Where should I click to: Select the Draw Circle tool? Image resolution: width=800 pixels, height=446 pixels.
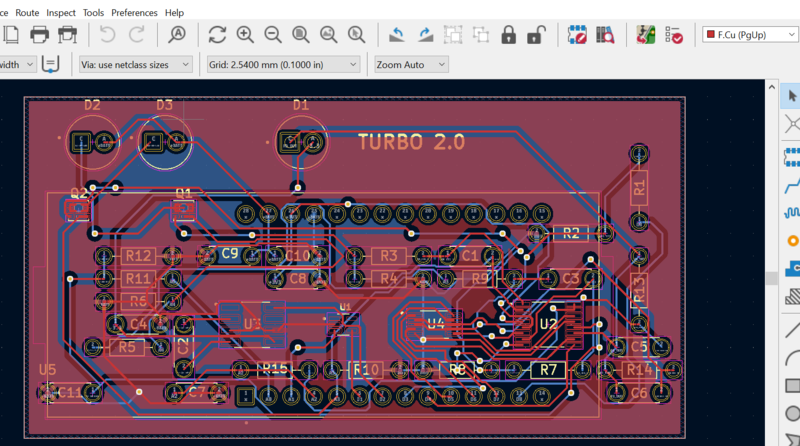pos(792,413)
